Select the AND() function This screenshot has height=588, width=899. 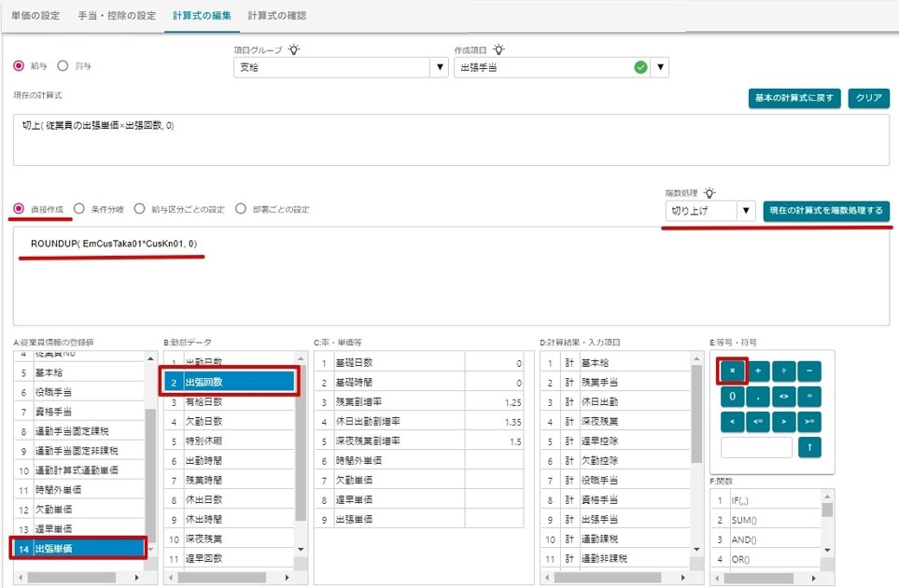[x=766, y=539]
